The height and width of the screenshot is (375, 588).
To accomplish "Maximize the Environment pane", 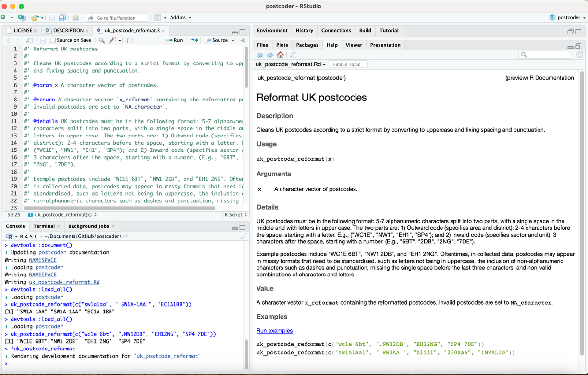I will (578, 31).
